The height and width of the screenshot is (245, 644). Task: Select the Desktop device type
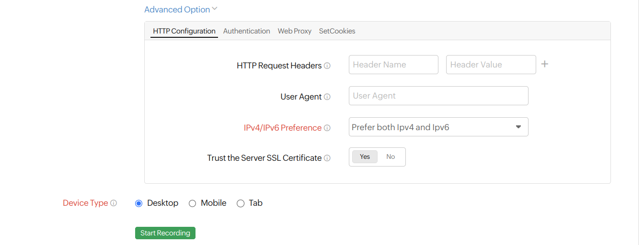point(139,203)
